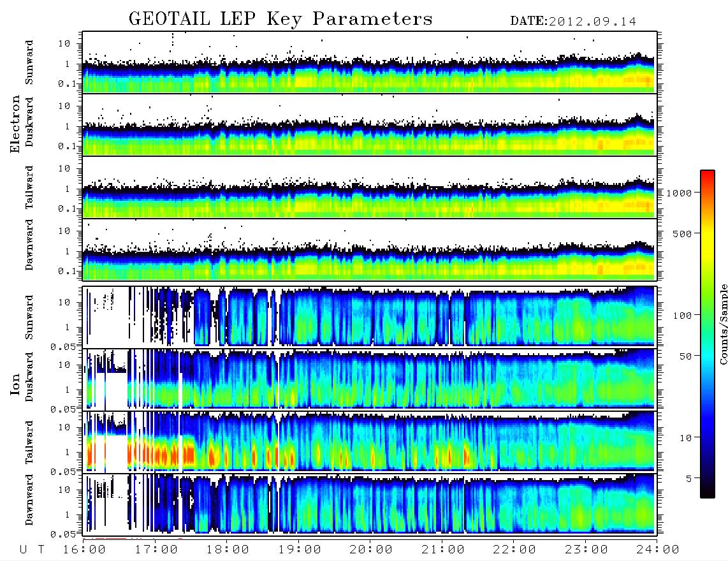
Task: Open the Ion Dawnward spectrogram panel
Action: 370,504
